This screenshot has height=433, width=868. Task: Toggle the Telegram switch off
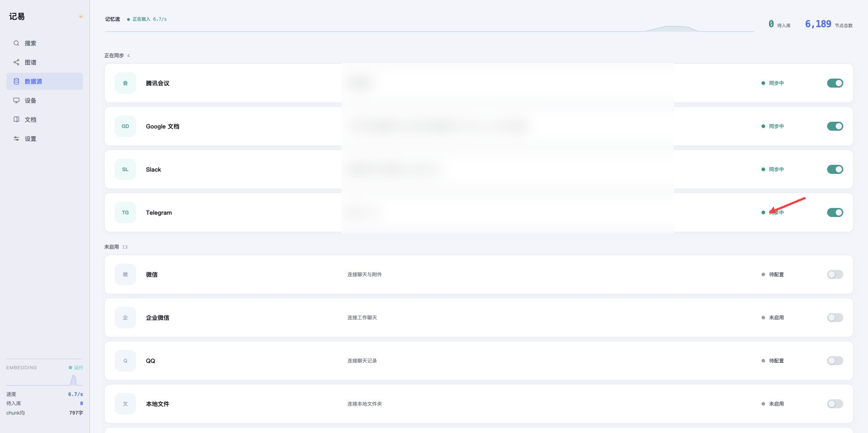click(x=835, y=212)
